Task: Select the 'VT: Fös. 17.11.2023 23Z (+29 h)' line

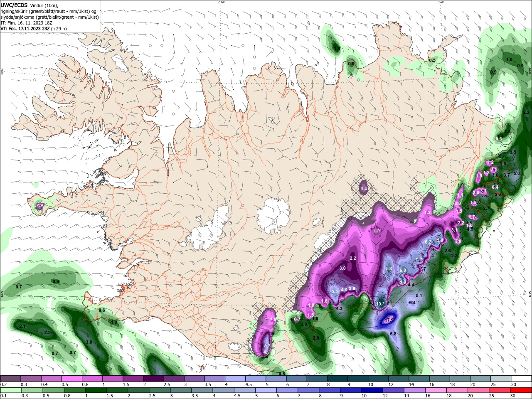Action: [x=33, y=29]
